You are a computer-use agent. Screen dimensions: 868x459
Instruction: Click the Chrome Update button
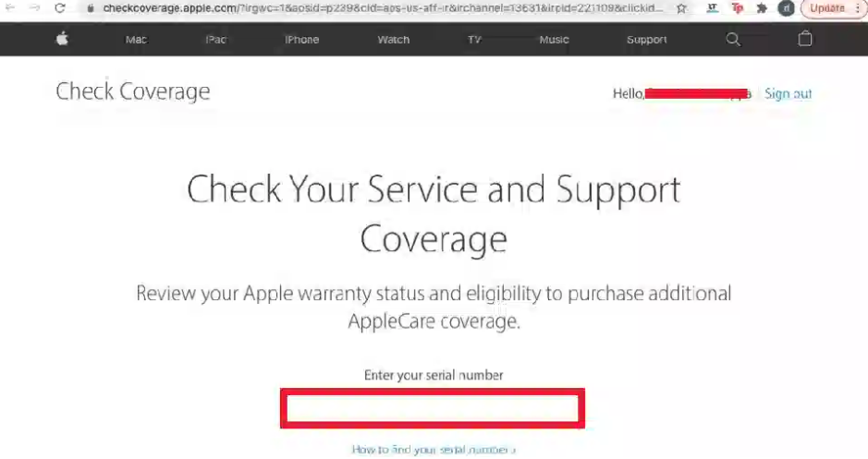pyautogui.click(x=827, y=8)
